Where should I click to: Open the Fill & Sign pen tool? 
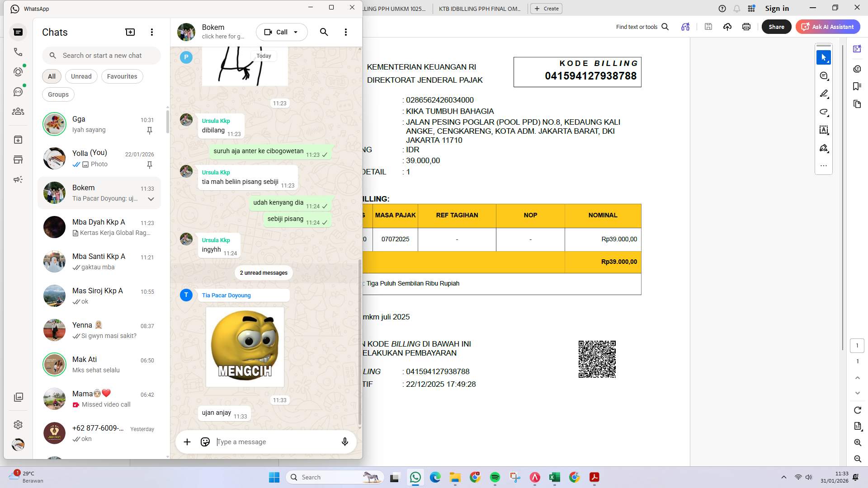[x=824, y=148]
